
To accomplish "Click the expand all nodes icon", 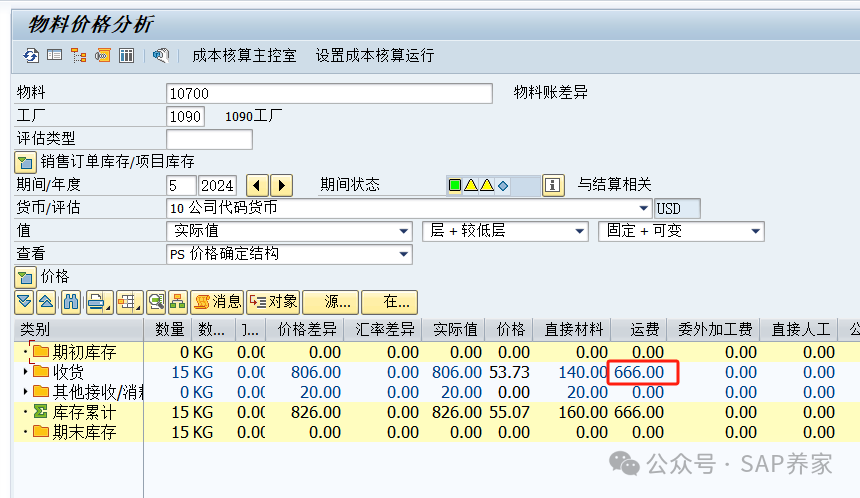I will pyautogui.click(x=24, y=302).
